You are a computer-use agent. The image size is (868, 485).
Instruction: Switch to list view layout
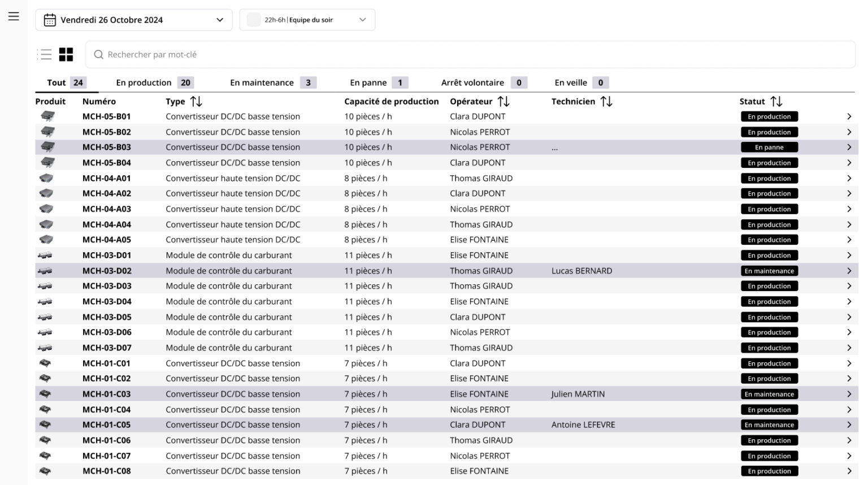[x=45, y=54]
